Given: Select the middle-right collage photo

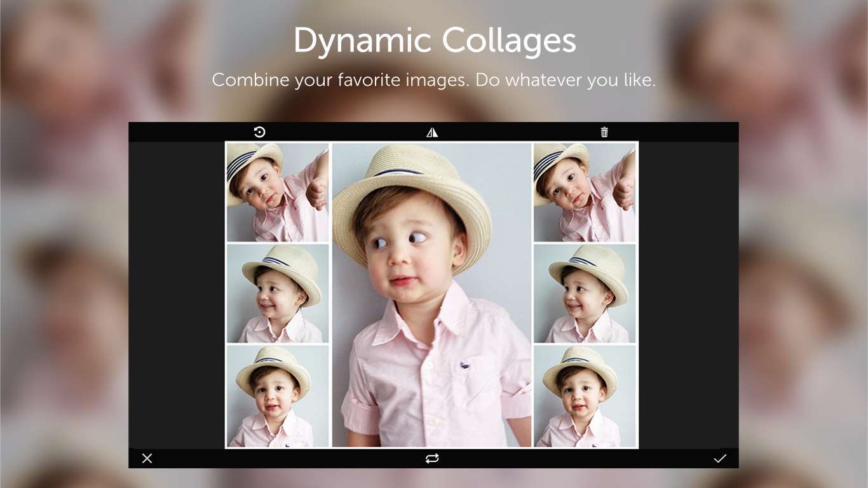Looking at the screenshot, I should pyautogui.click(x=585, y=294).
